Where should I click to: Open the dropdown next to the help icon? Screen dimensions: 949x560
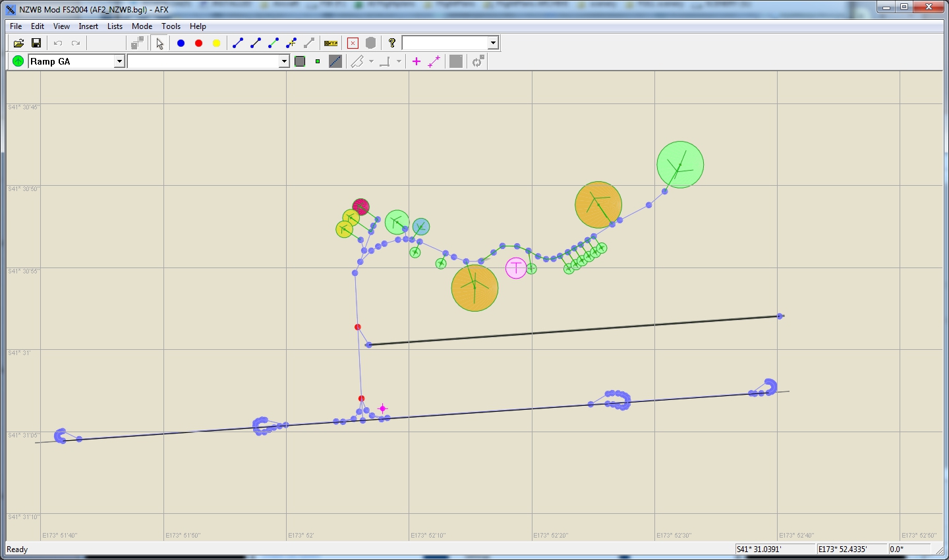tap(492, 43)
